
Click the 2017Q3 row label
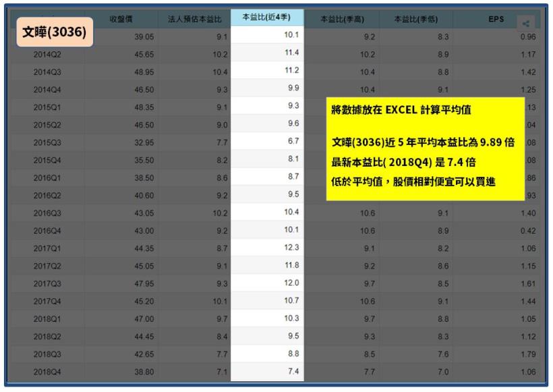click(47, 283)
